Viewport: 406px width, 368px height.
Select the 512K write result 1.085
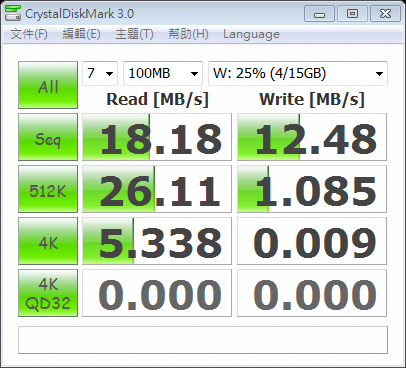pos(312,189)
